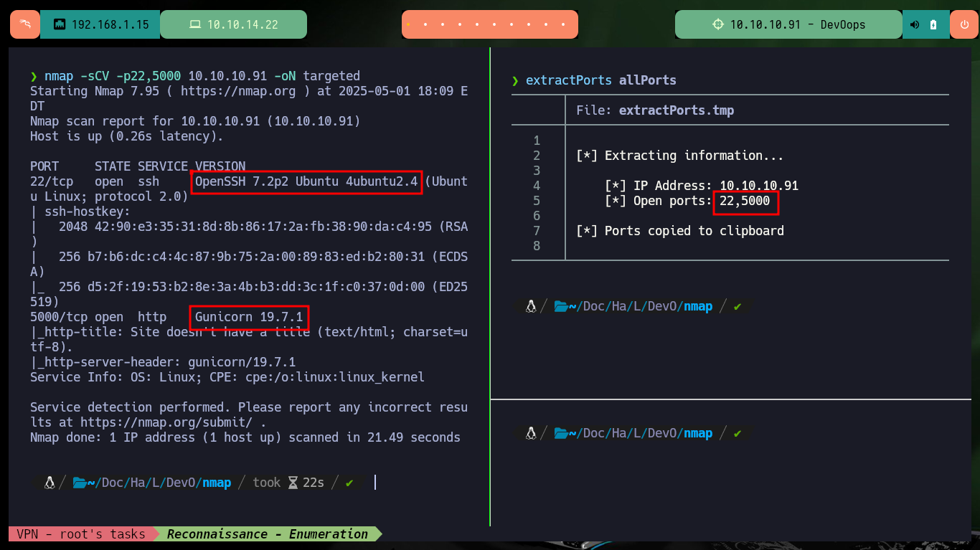Image resolution: width=980 pixels, height=550 pixels.
Task: Click "Nmap done: 1 IP address" summary line
Action: pos(245,437)
